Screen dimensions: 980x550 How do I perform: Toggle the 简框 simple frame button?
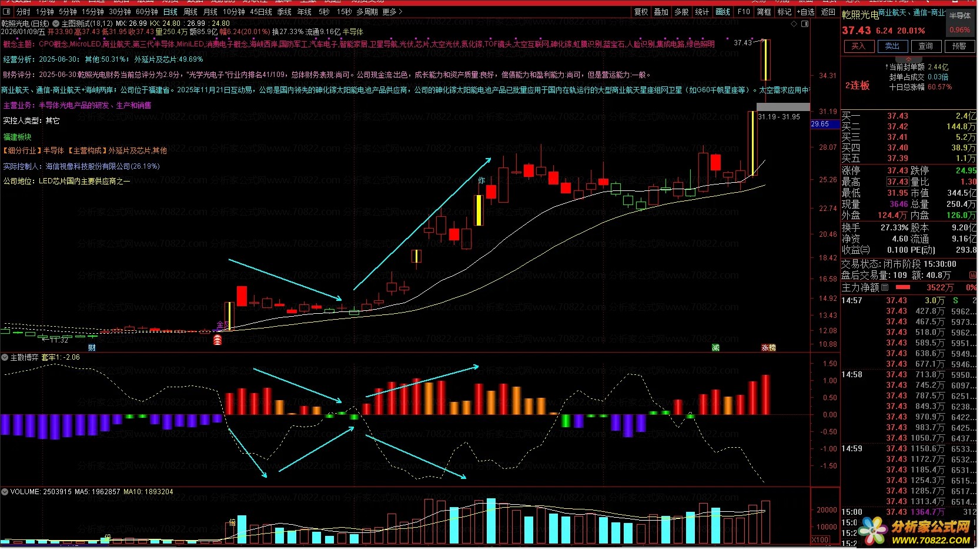(x=764, y=12)
